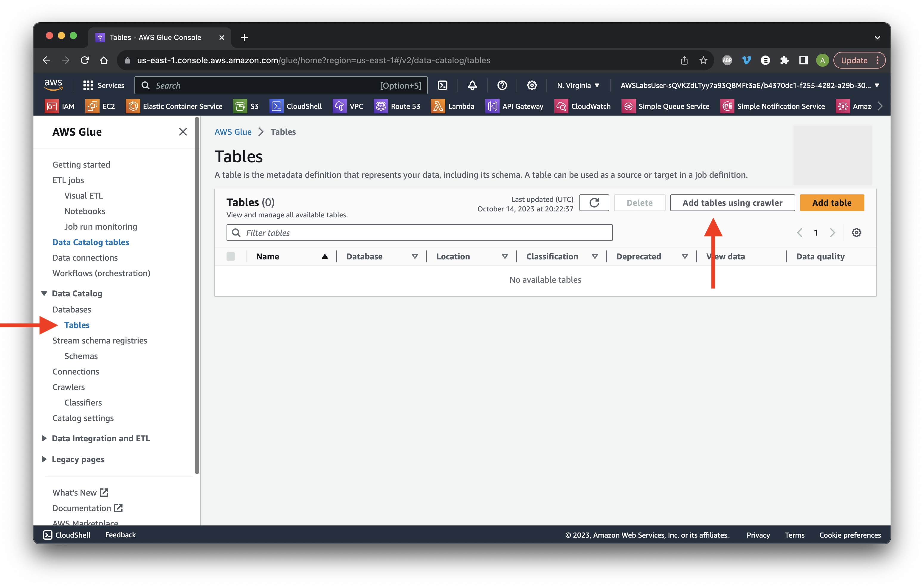Image resolution: width=924 pixels, height=588 pixels.
Task: Open Getting started in sidebar
Action: [81, 165]
